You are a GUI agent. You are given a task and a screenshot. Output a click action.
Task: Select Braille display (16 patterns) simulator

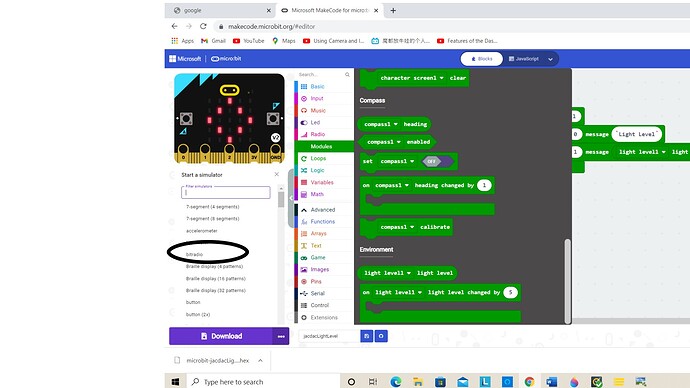[216, 279]
